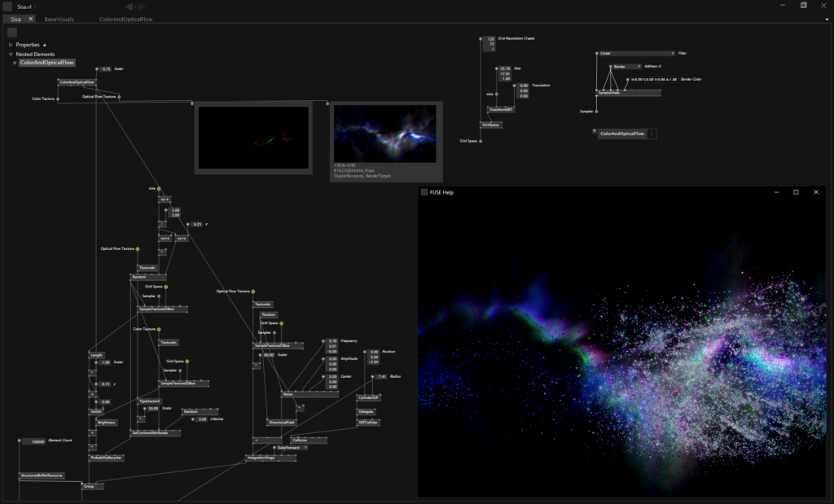The width and height of the screenshot is (834, 504).
Task: Click the quad menu square icon
Action: coord(7,6)
